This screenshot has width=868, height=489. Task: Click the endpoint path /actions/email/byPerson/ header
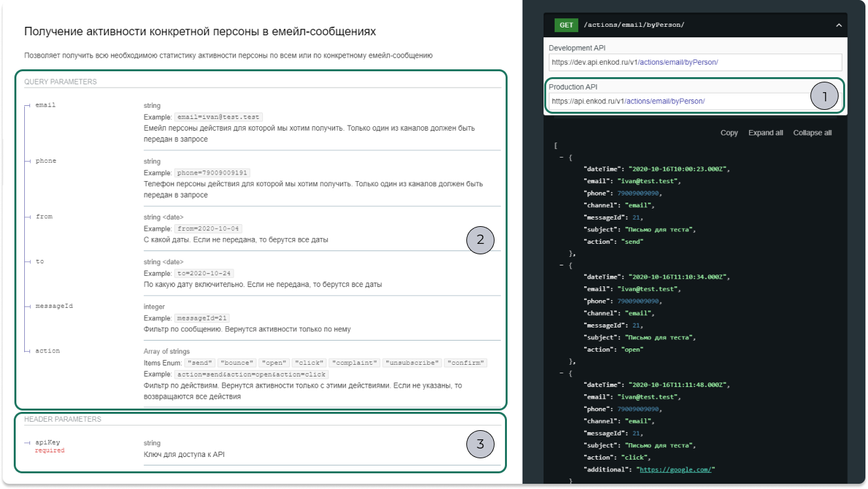634,25
